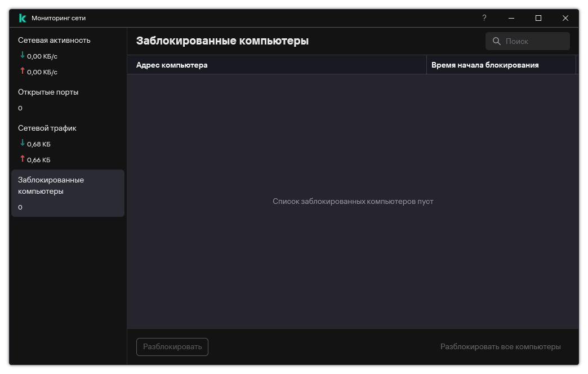Click the Разблокировать button
Screen dimensions: 588x374
(x=172, y=346)
